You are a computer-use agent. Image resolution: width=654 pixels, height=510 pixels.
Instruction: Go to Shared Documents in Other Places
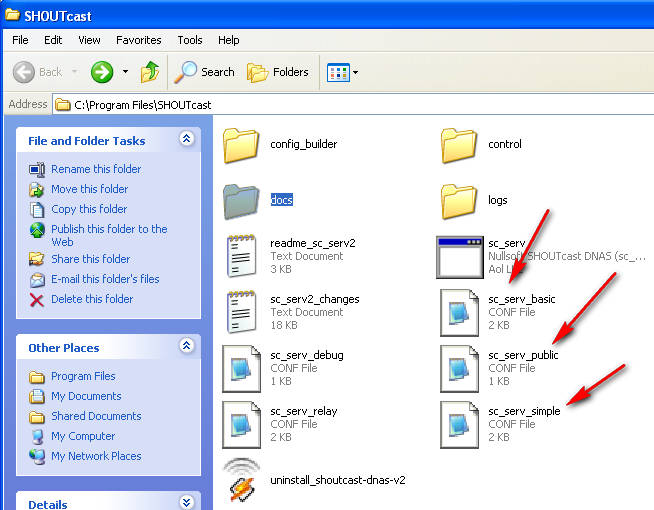(x=96, y=416)
